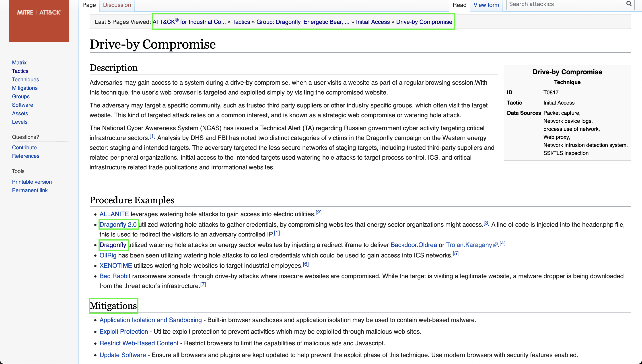Screen dimensions: 642x364
Task: Follow the Backdoor.Oldrea link
Action: tap(414, 245)
